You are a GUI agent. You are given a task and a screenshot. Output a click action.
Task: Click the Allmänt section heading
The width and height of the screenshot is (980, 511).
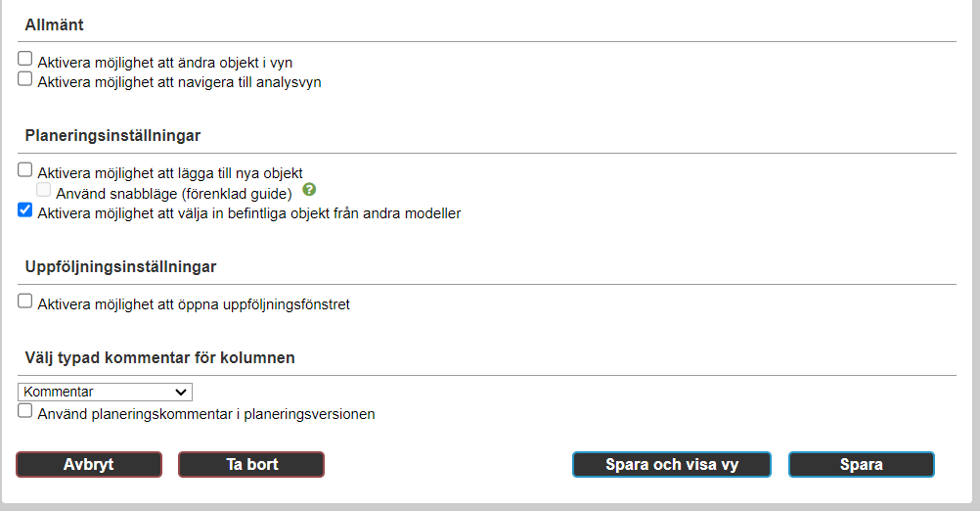55,25
